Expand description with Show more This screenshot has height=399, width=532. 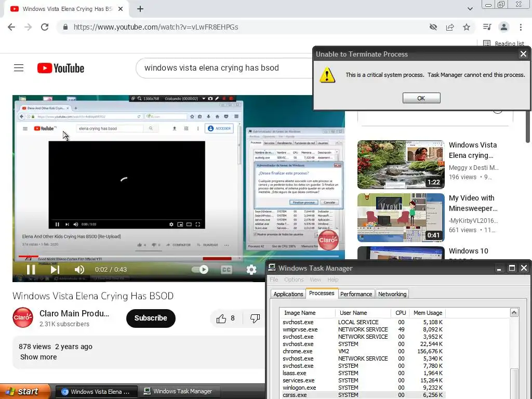point(38,357)
